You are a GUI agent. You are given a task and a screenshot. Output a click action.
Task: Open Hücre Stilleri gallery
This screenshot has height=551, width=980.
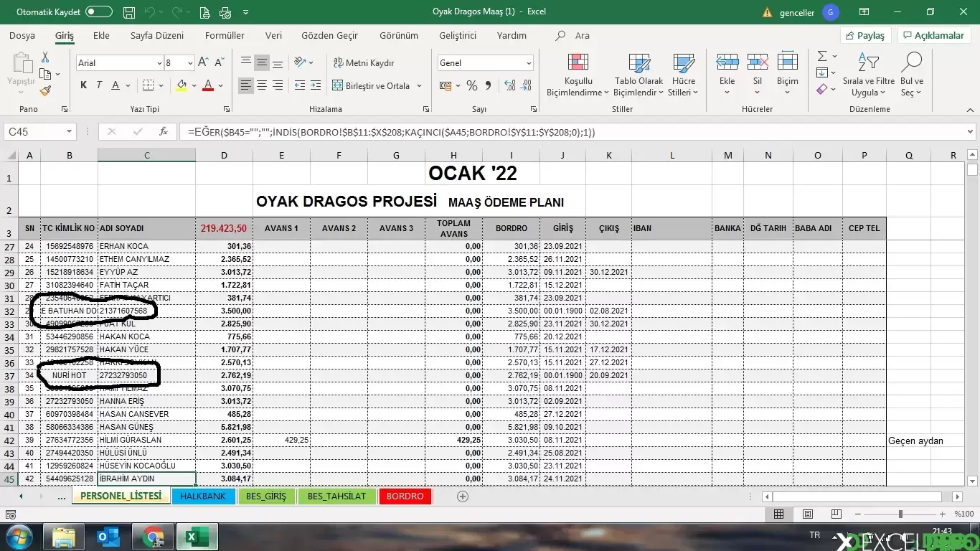pos(683,75)
